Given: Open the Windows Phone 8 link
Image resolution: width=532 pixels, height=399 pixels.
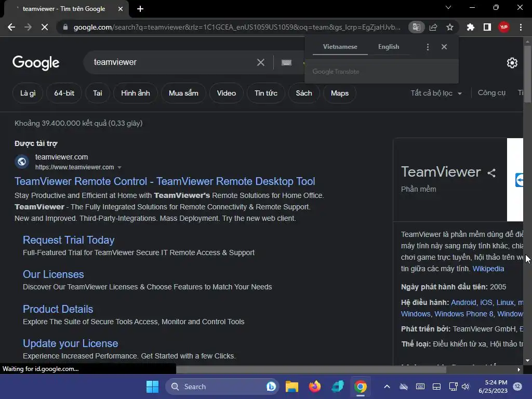Looking at the screenshot, I should coord(464,314).
